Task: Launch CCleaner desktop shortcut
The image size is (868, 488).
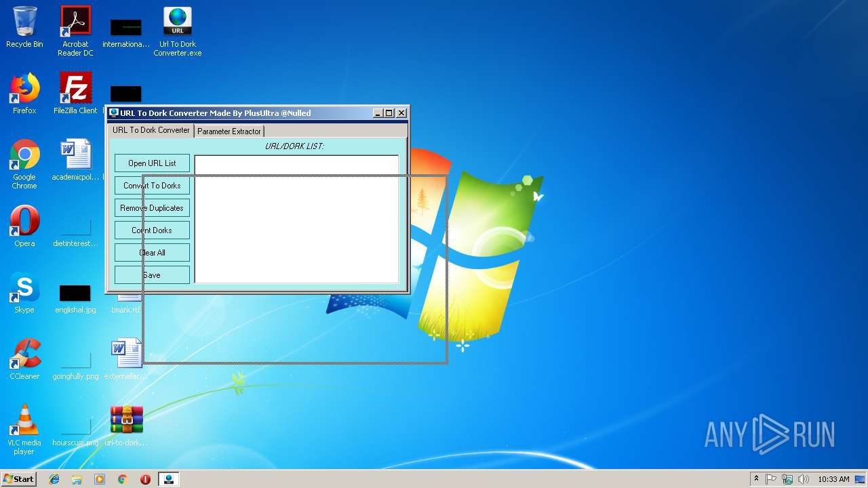Action: point(24,359)
